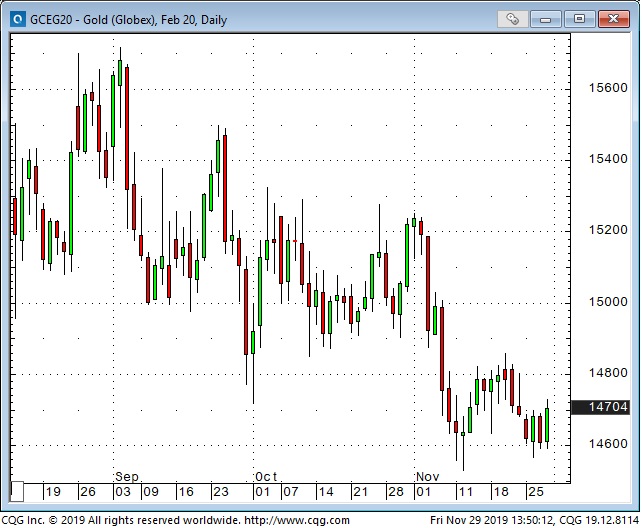Click date label 25 on time axis

coord(536,492)
